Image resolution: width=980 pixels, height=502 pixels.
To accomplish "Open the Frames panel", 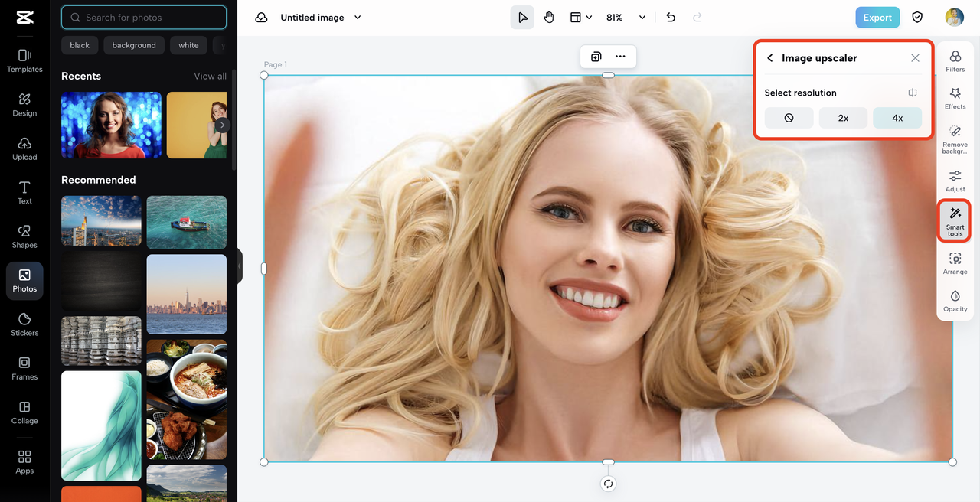I will (24, 369).
